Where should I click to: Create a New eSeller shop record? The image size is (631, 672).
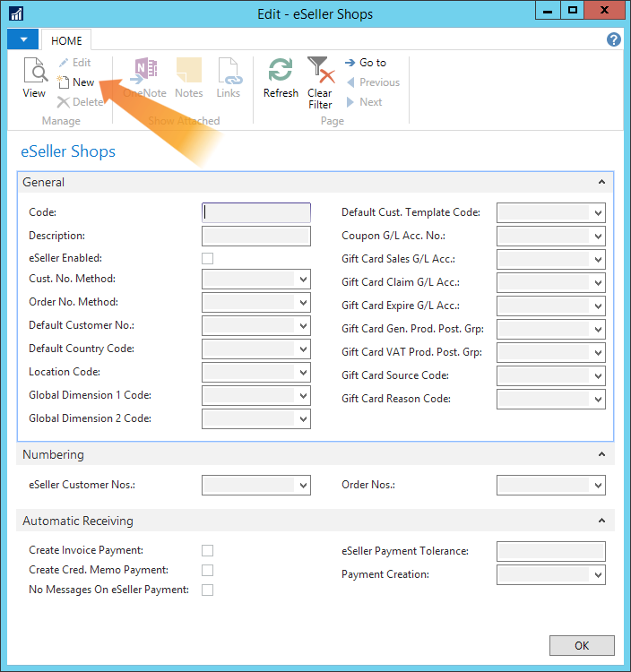[76, 82]
